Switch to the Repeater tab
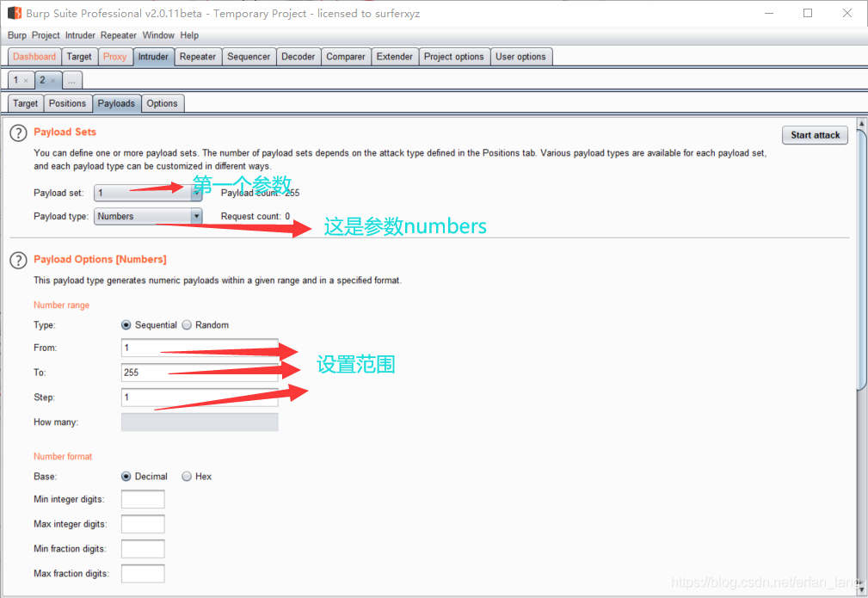The height and width of the screenshot is (598, 868). 198,57
